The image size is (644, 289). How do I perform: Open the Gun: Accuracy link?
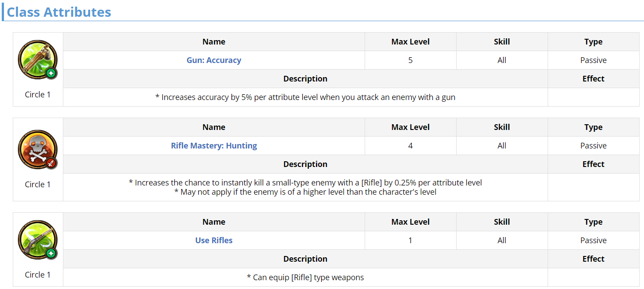214,60
